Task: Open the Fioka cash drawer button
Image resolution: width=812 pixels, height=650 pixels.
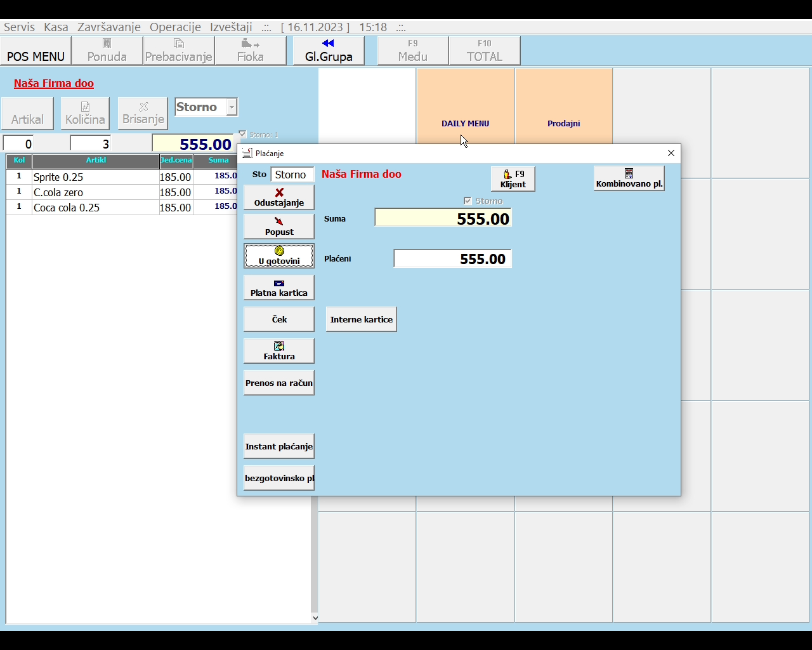Action: (251, 50)
